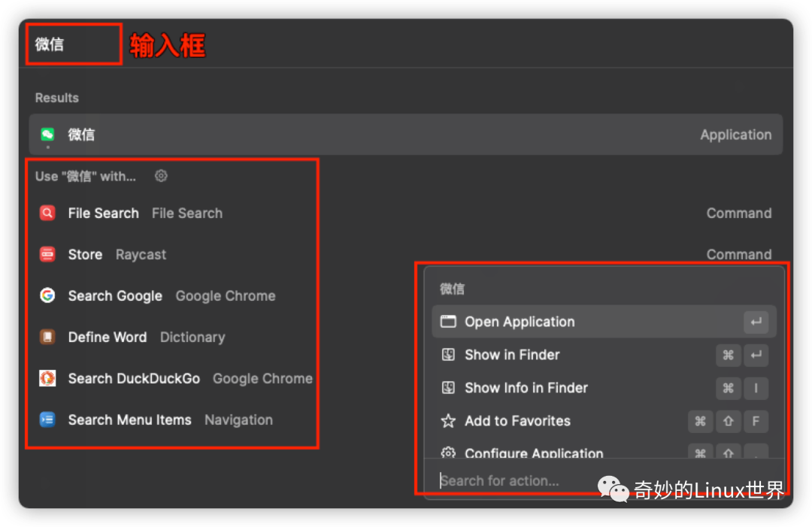Click the DuckDuckGo logo icon
This screenshot has height=527, width=812.
[x=47, y=378]
